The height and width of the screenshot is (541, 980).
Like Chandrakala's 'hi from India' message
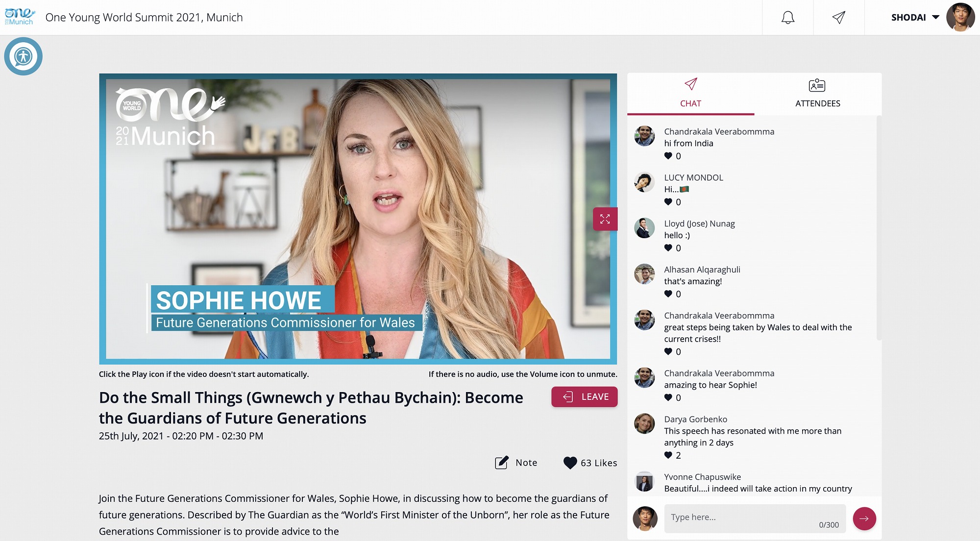[x=668, y=156]
